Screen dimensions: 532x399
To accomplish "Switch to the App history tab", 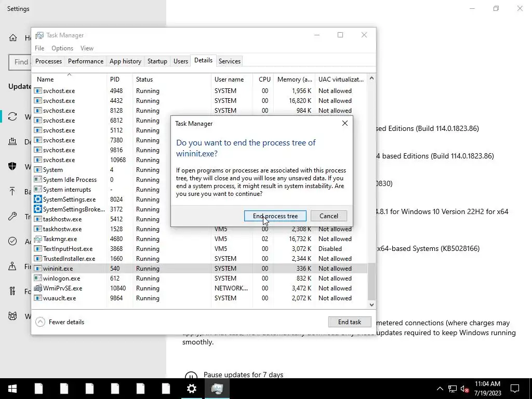I will click(x=125, y=61).
